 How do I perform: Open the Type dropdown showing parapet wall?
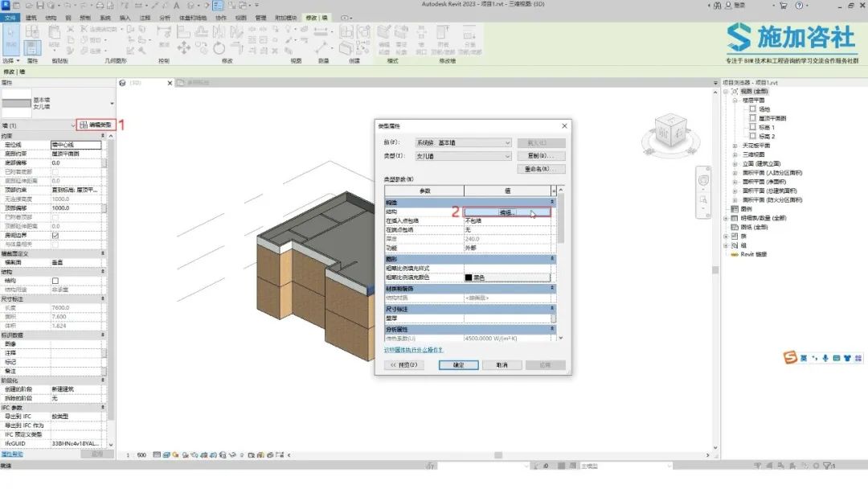[x=464, y=156]
